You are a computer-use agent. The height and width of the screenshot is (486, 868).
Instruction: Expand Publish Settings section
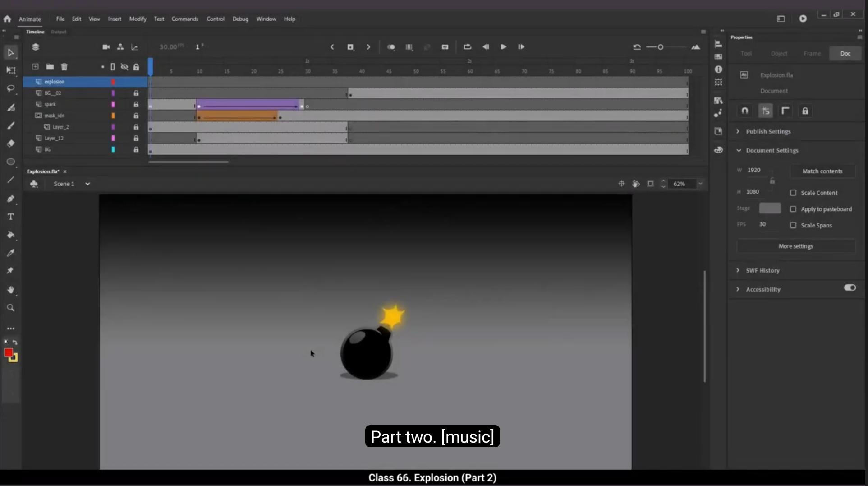tap(738, 131)
